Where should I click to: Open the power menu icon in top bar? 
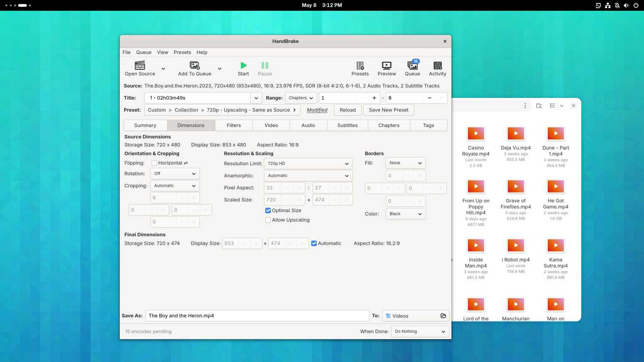(x=636, y=5)
